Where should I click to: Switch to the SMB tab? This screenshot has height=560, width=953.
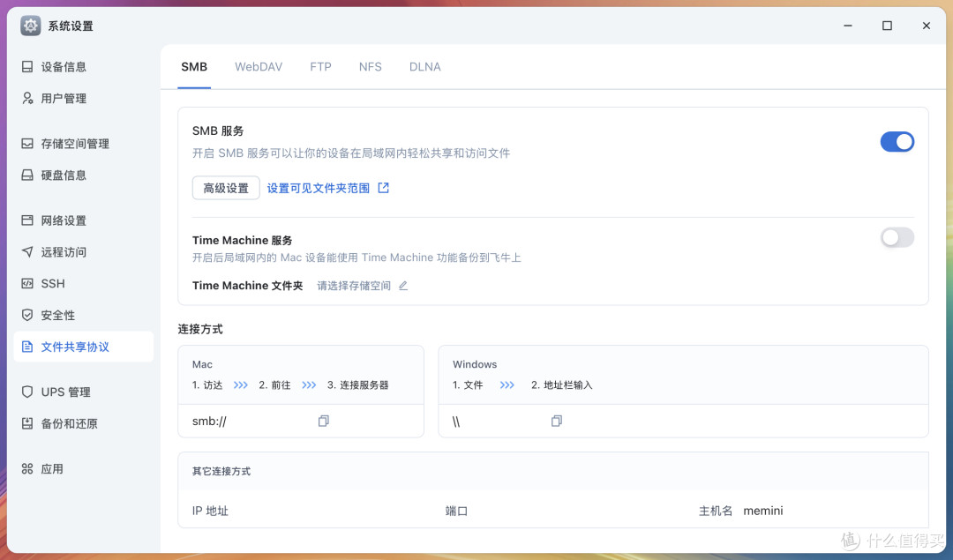tap(194, 67)
